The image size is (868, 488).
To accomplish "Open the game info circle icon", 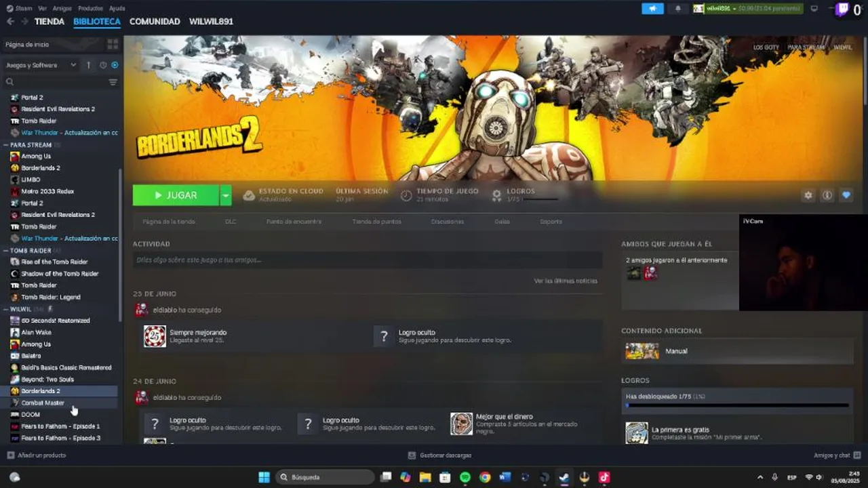I will point(827,195).
